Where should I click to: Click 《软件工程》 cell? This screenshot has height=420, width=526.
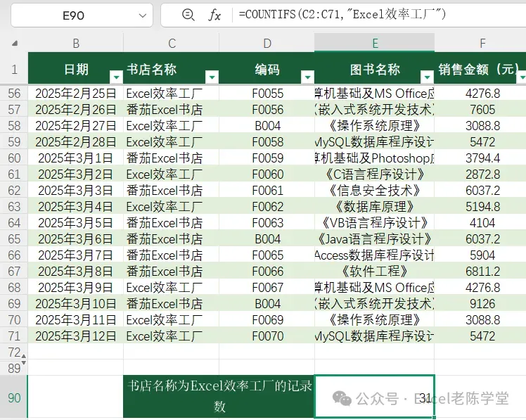point(375,272)
